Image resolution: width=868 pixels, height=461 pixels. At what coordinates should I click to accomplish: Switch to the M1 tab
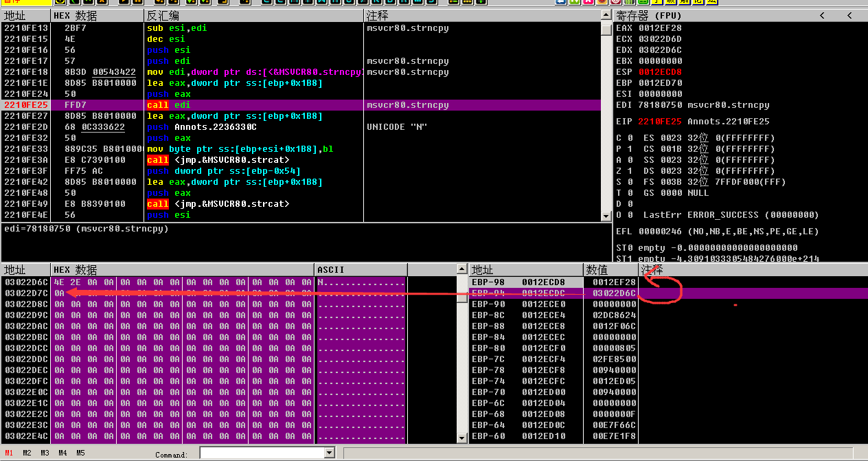9,453
